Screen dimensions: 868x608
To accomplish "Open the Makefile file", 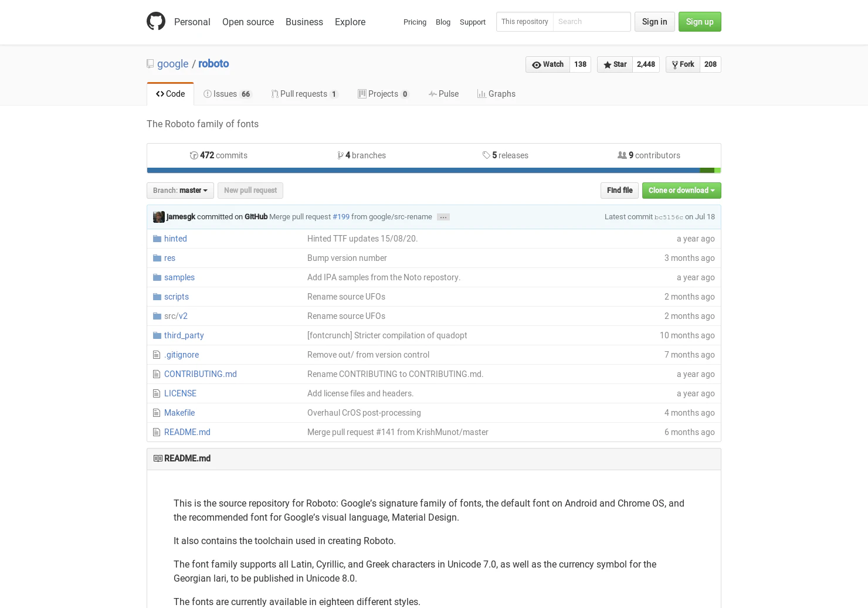I will (x=179, y=413).
